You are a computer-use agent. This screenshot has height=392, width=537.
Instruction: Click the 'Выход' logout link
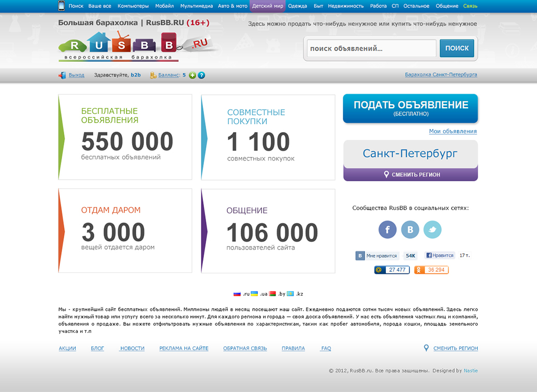click(x=76, y=75)
